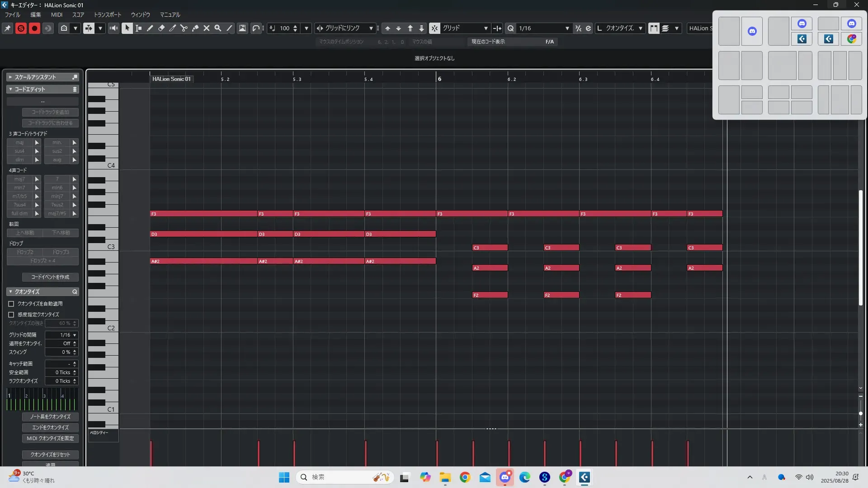Open the Transport menu

tap(107, 14)
